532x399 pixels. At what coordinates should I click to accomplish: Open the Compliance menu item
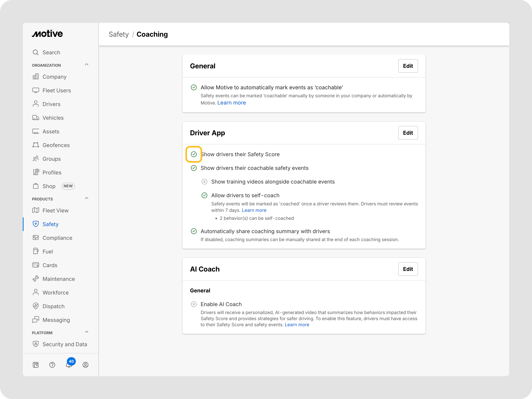57,238
